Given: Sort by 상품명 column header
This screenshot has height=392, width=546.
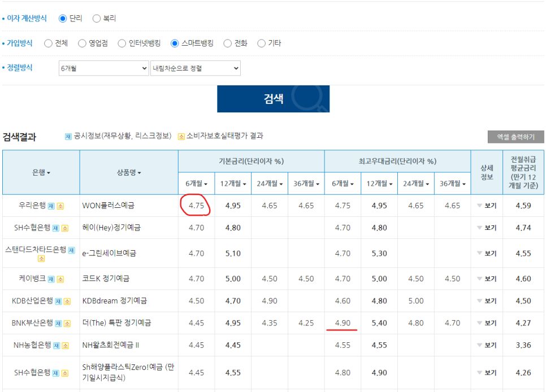Looking at the screenshot, I should [129, 172].
